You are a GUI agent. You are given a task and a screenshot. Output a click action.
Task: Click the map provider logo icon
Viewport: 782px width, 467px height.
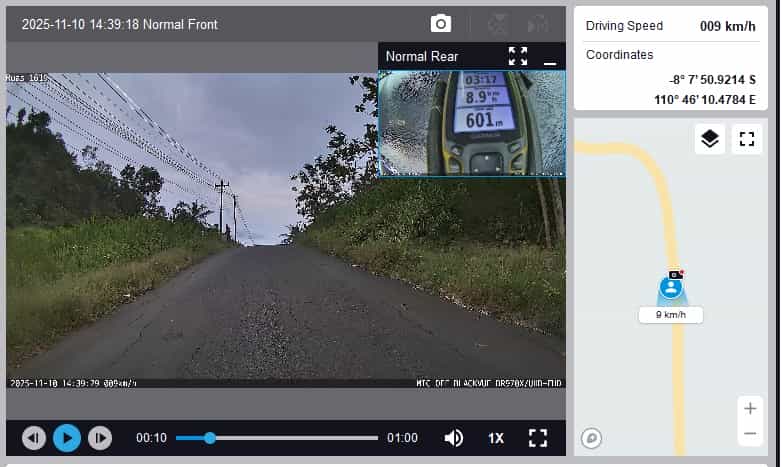click(592, 438)
